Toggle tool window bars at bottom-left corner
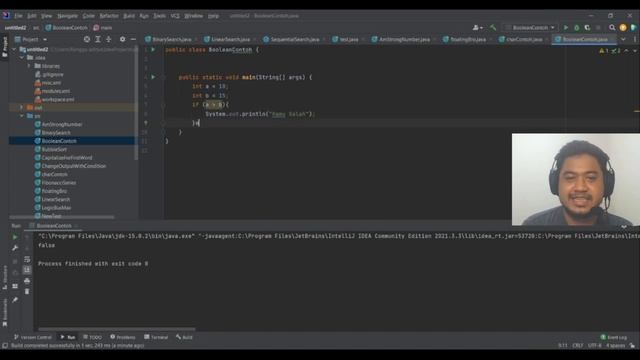 click(5, 346)
